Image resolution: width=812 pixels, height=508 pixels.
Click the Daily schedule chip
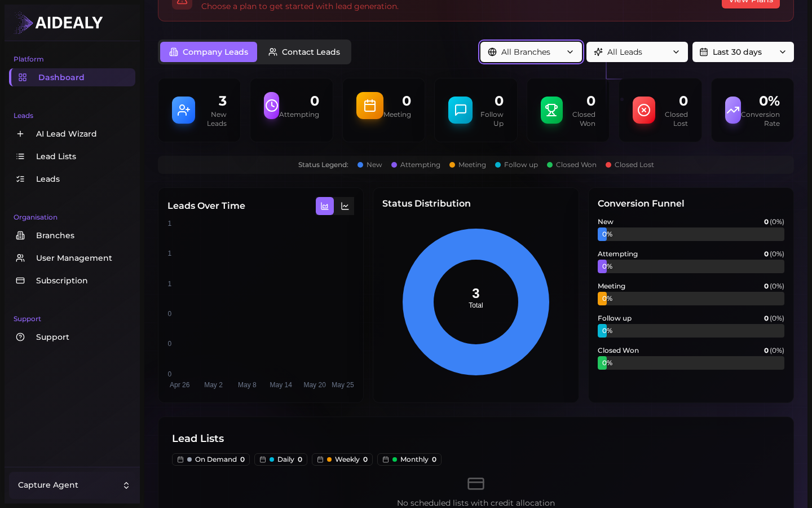[x=281, y=459]
